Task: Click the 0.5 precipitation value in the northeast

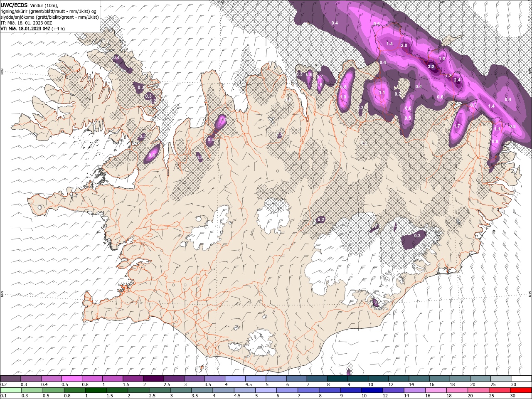Action: tap(408, 118)
